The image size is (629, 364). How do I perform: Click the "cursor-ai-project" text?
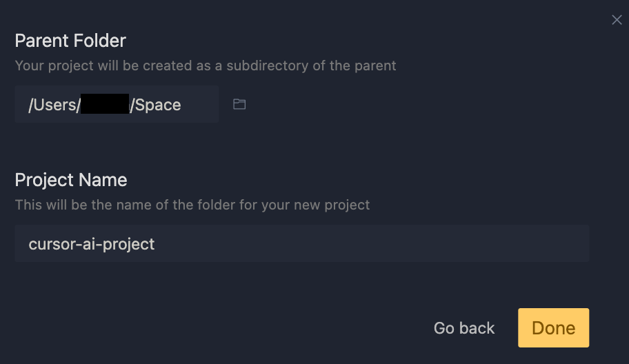pyautogui.click(x=92, y=244)
